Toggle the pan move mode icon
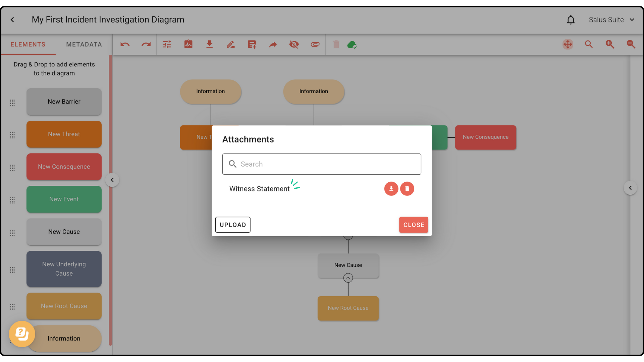 pos(568,44)
